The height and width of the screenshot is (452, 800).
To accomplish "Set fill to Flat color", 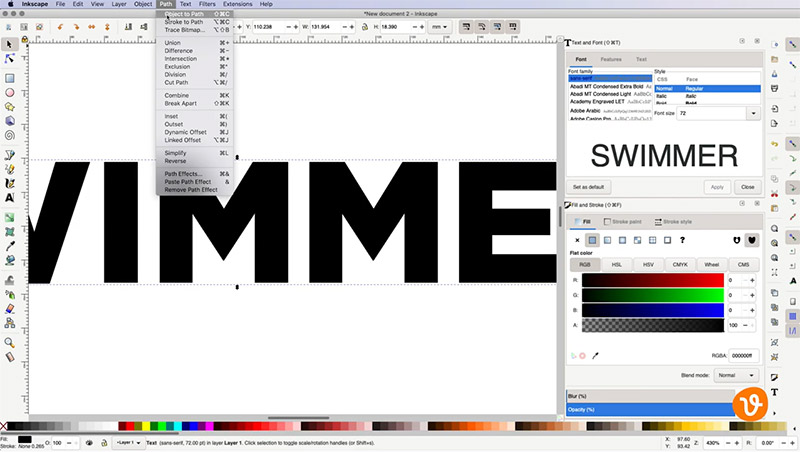I will (592, 240).
